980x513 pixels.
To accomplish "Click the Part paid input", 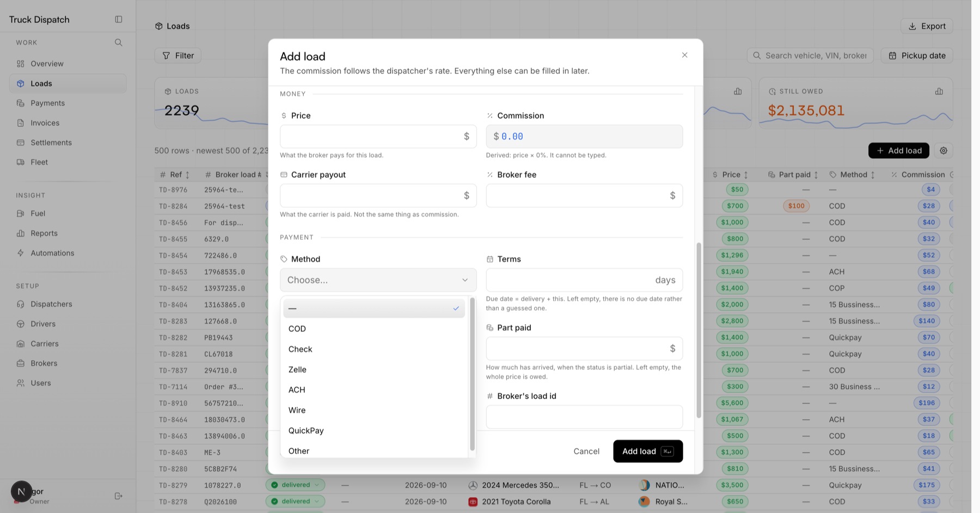I will pos(584,349).
